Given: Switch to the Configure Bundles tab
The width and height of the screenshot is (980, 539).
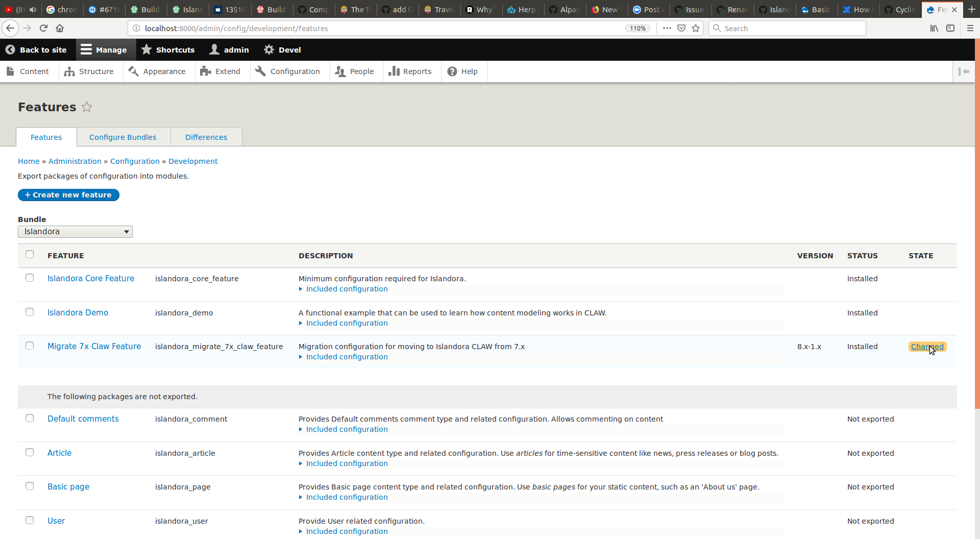Looking at the screenshot, I should tap(122, 137).
